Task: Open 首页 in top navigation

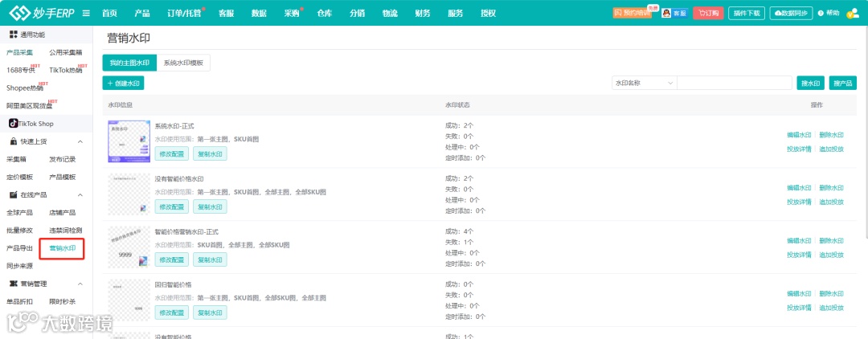Action: click(109, 14)
